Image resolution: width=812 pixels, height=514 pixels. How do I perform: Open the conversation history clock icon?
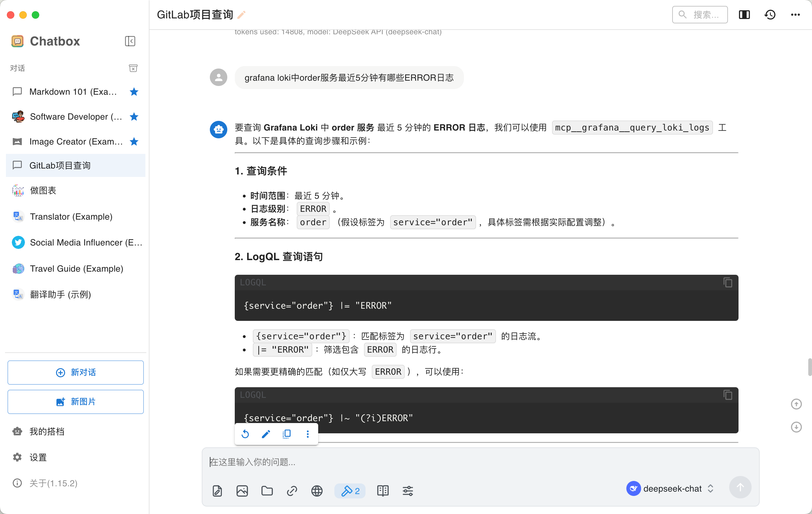770,15
